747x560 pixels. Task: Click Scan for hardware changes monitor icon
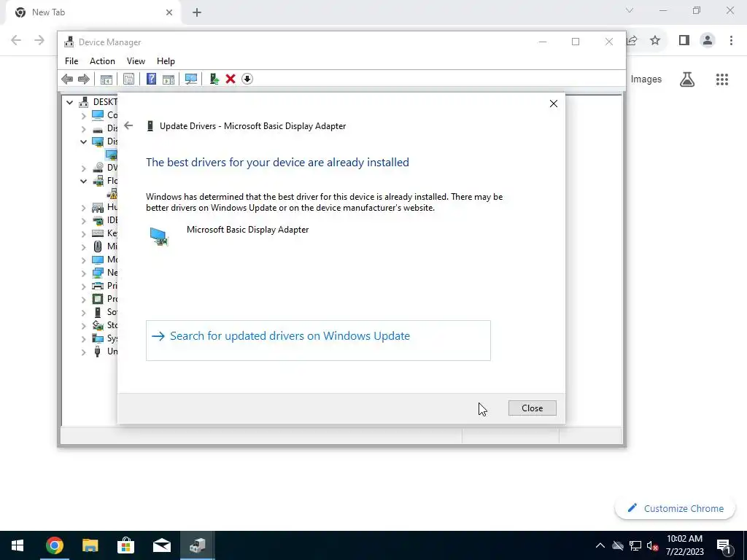(191, 79)
